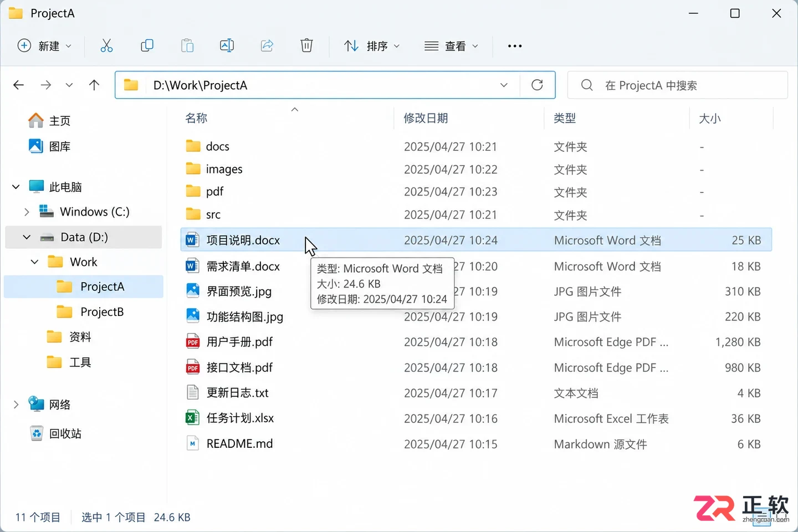Image resolution: width=798 pixels, height=532 pixels.
Task: Go back with the left arrow
Action: coord(19,85)
